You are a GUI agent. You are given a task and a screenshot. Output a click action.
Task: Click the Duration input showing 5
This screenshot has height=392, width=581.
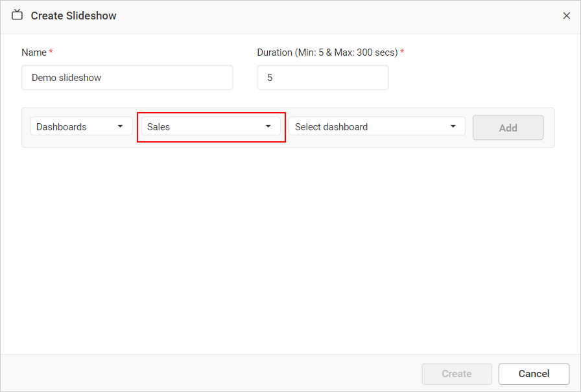click(322, 77)
